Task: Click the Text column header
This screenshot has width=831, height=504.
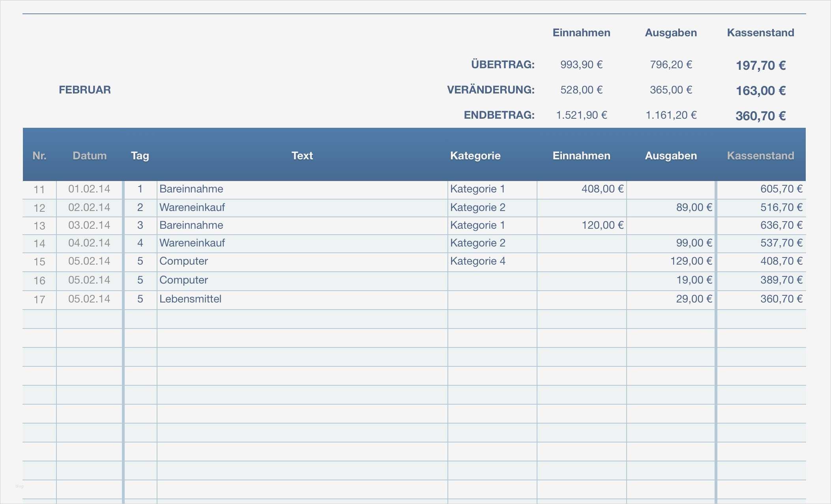Action: tap(302, 156)
